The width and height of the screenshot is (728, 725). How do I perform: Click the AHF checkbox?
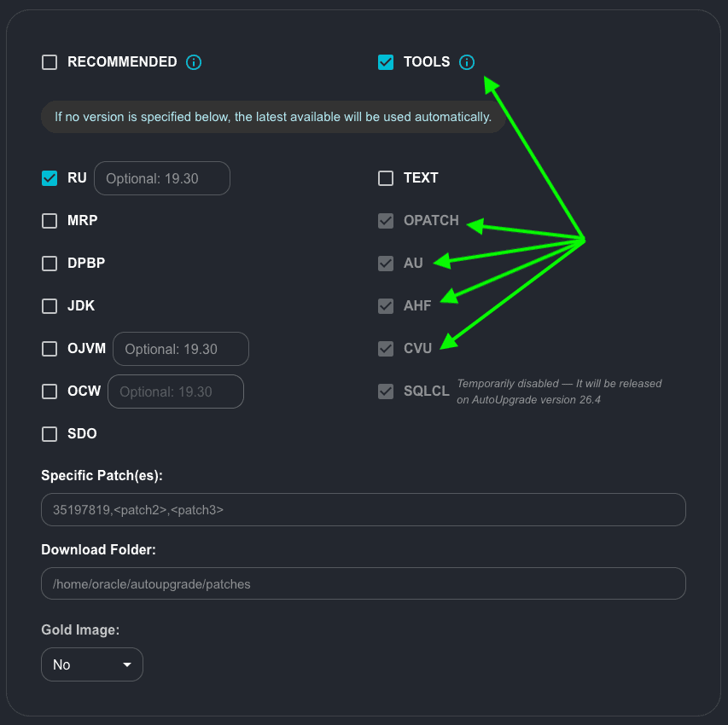pos(386,306)
